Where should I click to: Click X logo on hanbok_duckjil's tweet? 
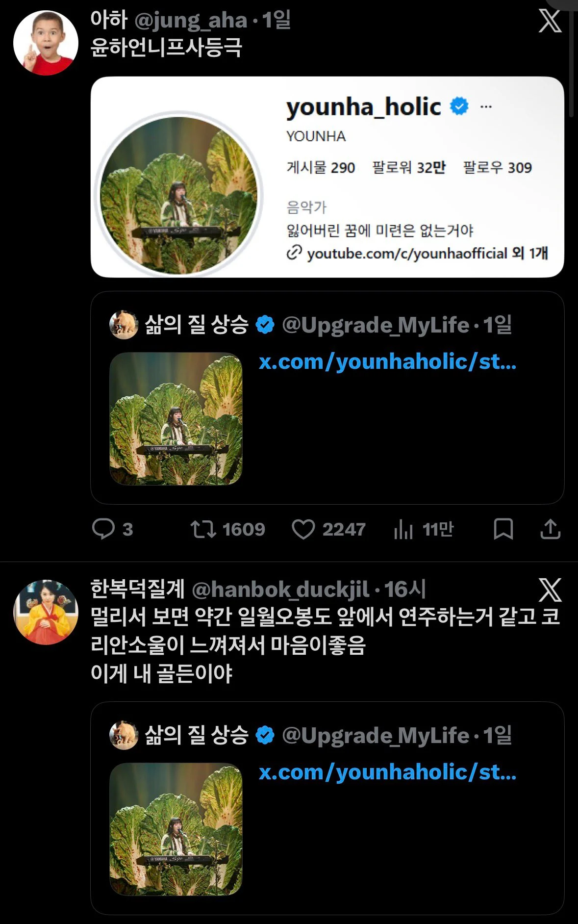pyautogui.click(x=550, y=590)
